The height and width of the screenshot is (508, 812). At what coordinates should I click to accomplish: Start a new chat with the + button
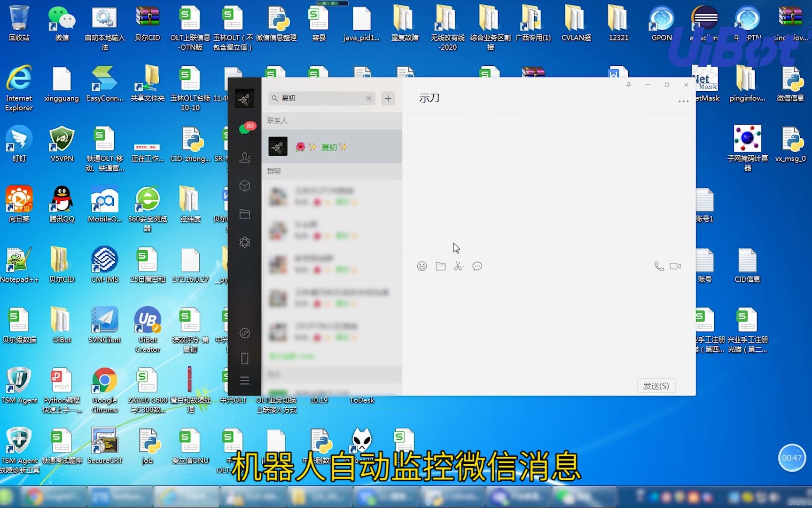[388, 98]
